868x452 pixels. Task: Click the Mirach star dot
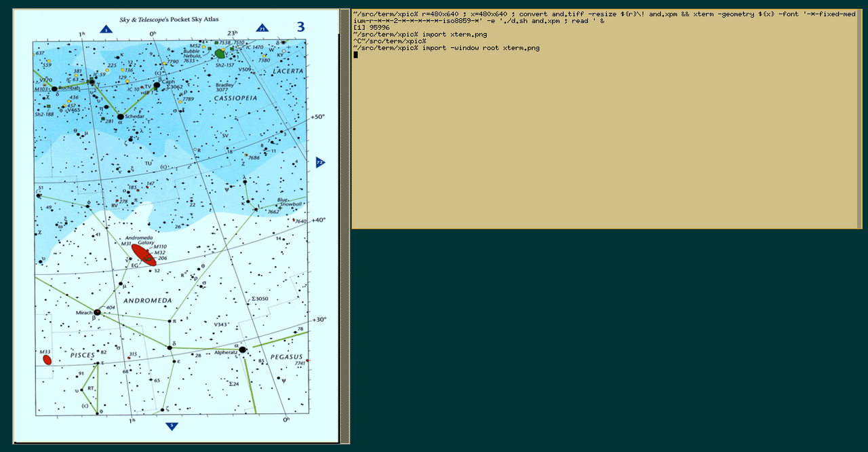coord(97,312)
